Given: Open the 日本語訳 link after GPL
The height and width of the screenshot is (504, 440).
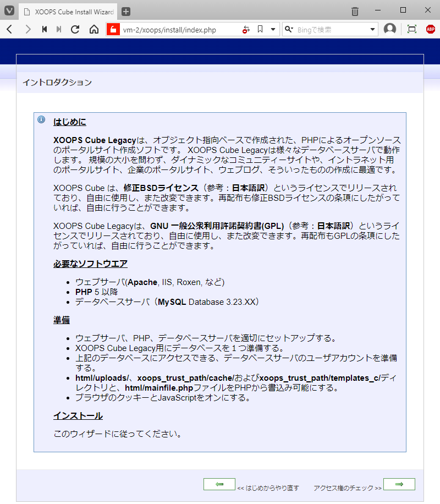Looking at the screenshot, I should click(333, 226).
